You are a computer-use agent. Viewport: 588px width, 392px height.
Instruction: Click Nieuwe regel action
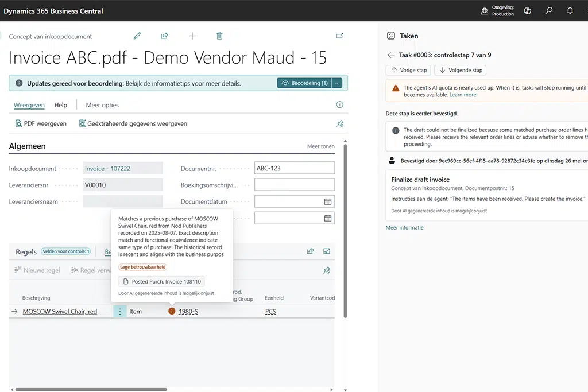click(x=37, y=270)
